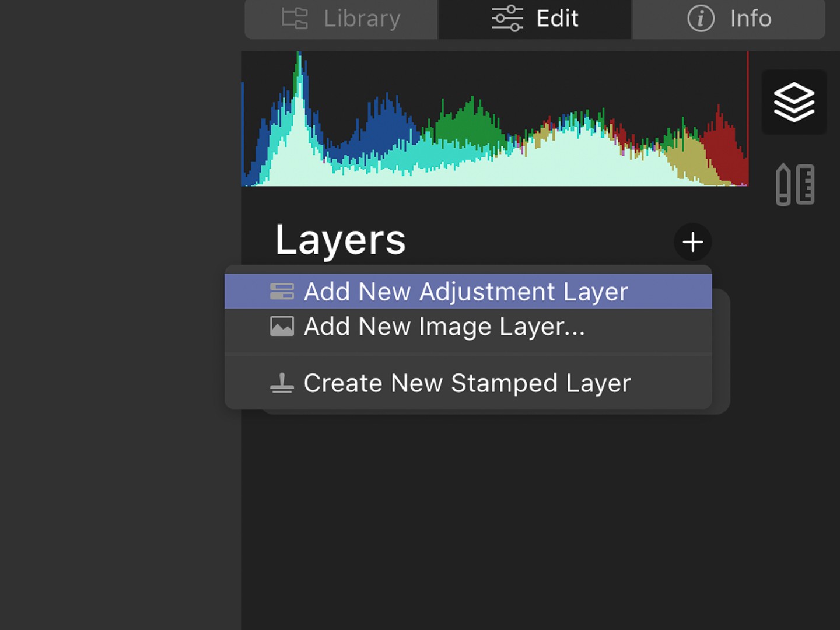Open the Layers stack panel icon
The image size is (840, 630).
tap(794, 102)
